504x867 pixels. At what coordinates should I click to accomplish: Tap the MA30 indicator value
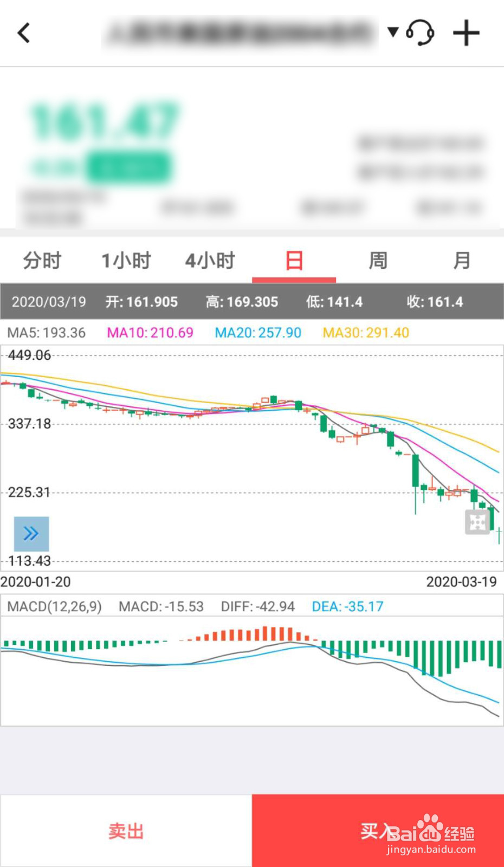coord(366,333)
